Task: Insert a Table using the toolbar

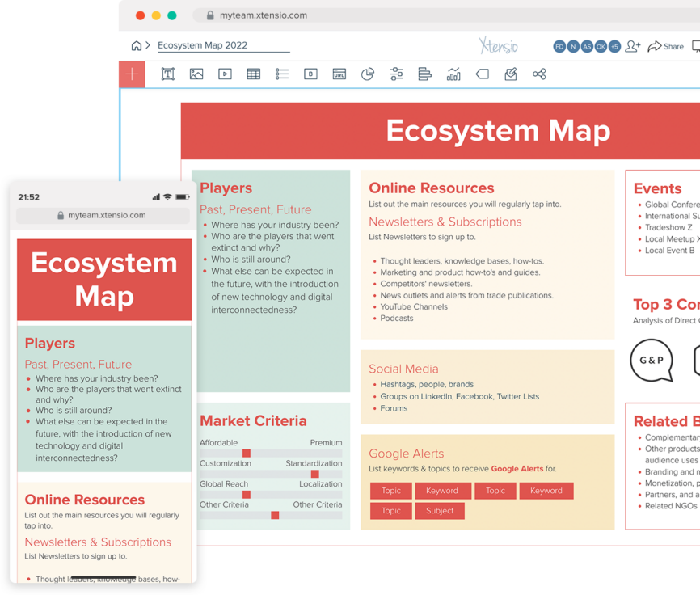Action: click(x=252, y=74)
